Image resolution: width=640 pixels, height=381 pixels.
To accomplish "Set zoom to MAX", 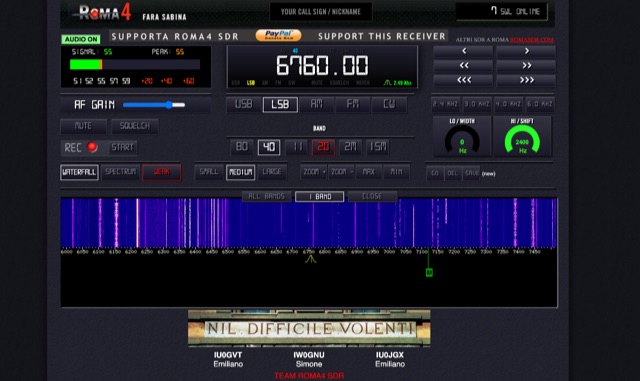I will coord(369,172).
